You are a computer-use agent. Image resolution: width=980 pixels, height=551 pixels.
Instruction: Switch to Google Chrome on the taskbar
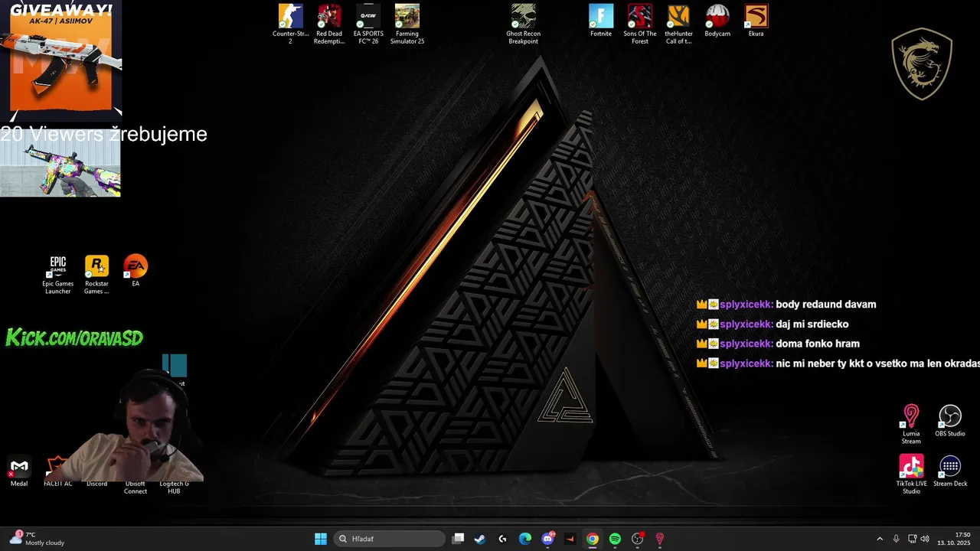click(x=593, y=539)
